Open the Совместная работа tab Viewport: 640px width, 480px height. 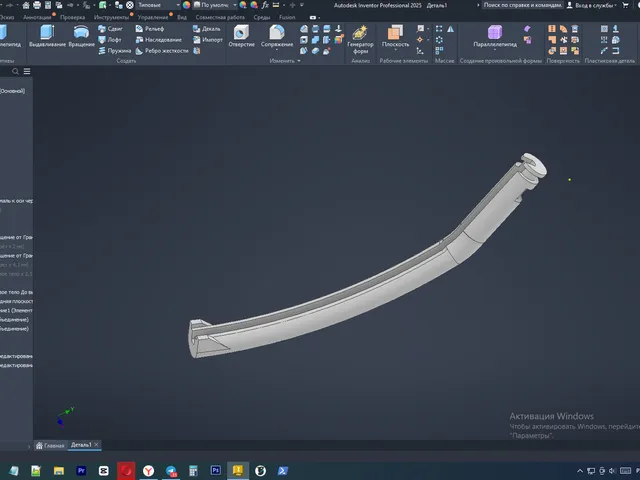point(220,17)
